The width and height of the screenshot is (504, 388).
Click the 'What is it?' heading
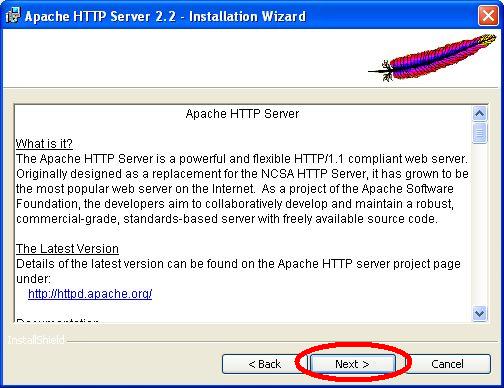click(x=44, y=144)
